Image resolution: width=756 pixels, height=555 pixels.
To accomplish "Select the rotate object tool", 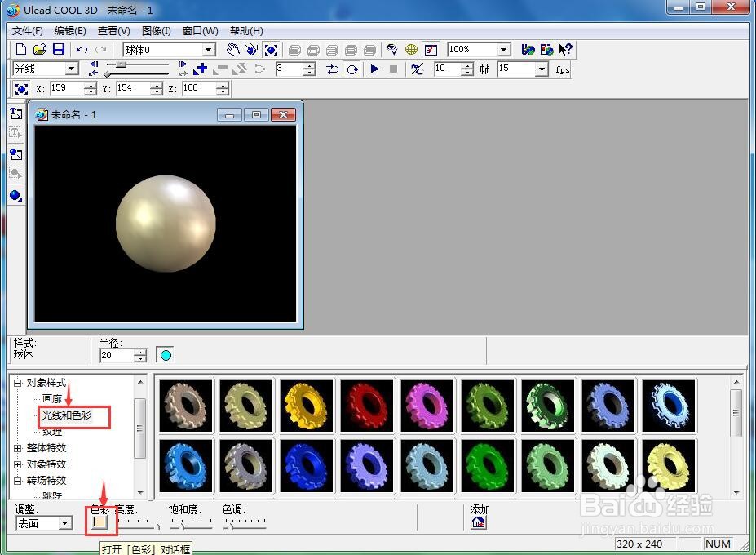I will pos(251,49).
